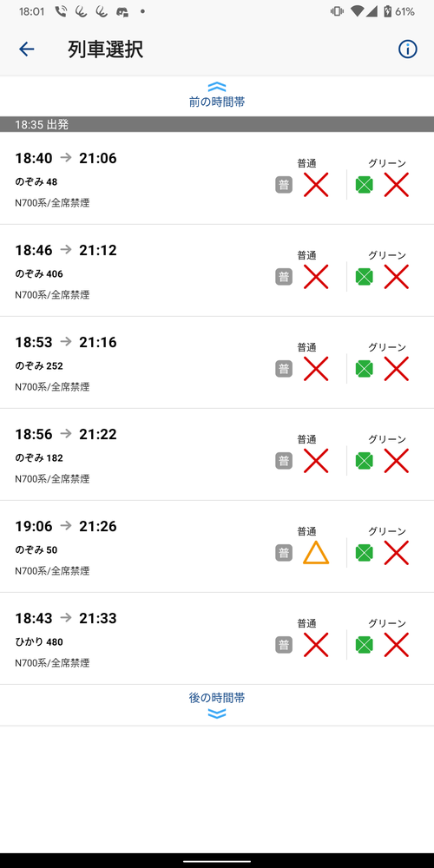The image size is (434, 868).
Task: Select the 18:56 のぞみ 182 train
Action: (x=217, y=455)
